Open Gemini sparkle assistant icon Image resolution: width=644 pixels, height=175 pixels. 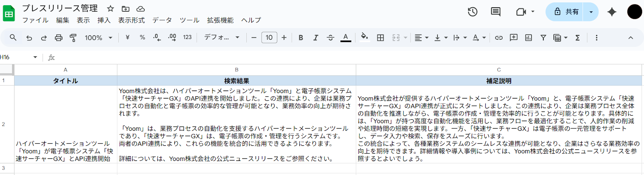612,12
